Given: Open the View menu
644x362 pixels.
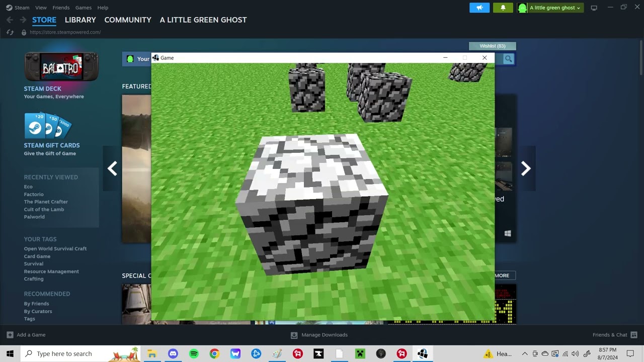Looking at the screenshot, I should click(x=41, y=8).
